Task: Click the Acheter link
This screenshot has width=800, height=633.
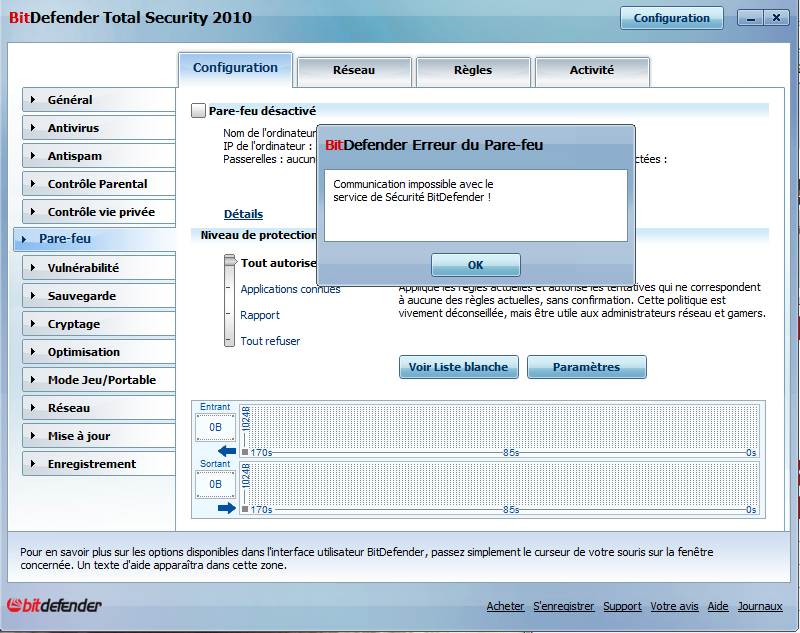Action: [x=505, y=606]
